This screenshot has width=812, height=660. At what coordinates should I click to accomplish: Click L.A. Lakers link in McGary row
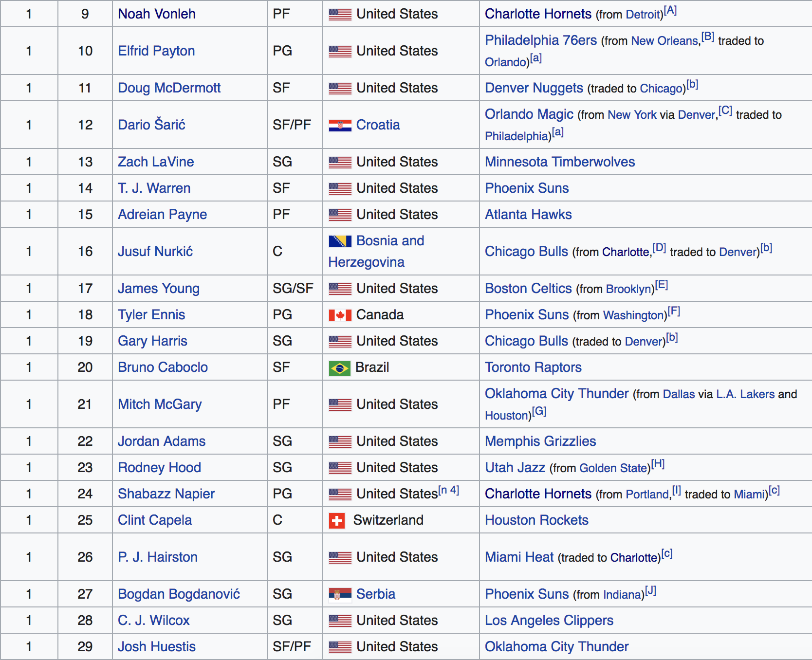pyautogui.click(x=745, y=394)
